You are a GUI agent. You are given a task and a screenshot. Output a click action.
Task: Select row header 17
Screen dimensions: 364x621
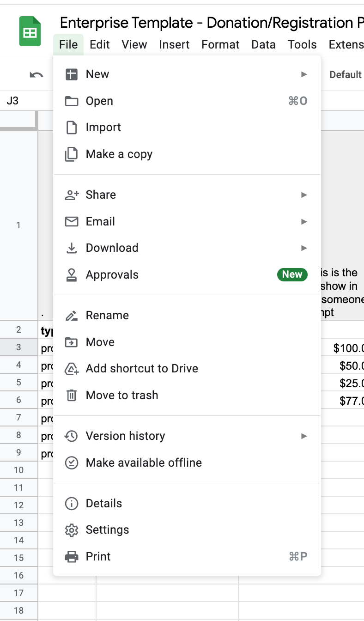(19, 592)
